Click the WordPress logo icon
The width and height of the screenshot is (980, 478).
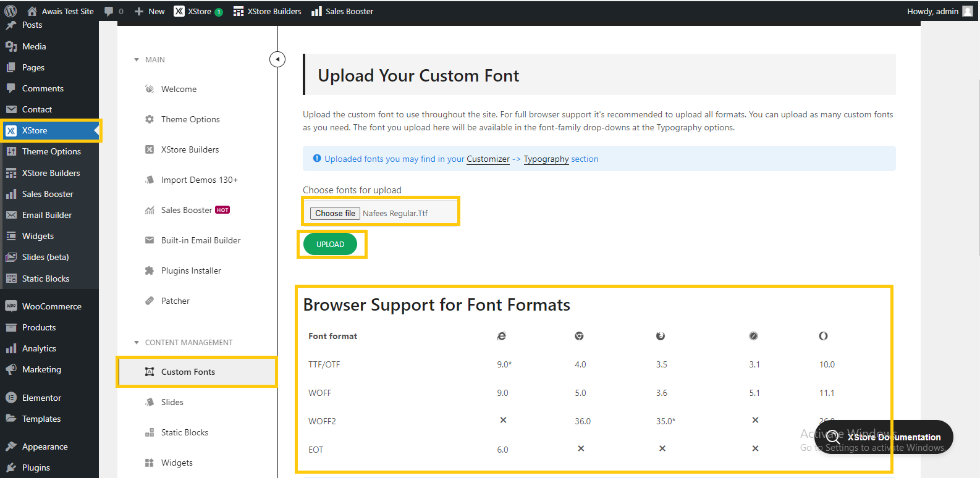click(11, 11)
